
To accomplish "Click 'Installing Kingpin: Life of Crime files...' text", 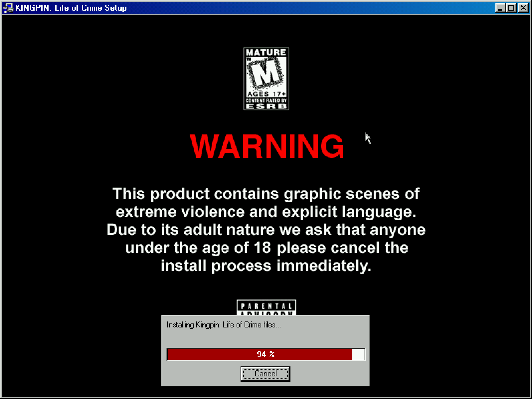I will coord(224,325).
